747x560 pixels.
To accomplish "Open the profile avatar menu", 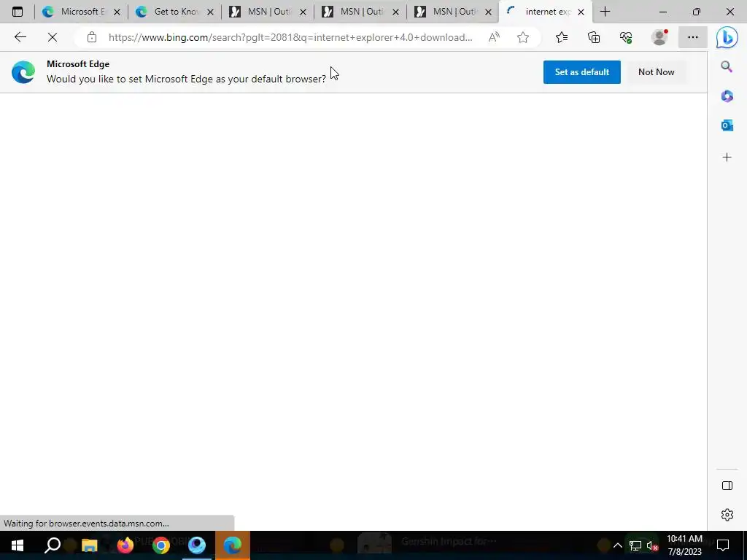I will pyautogui.click(x=659, y=37).
